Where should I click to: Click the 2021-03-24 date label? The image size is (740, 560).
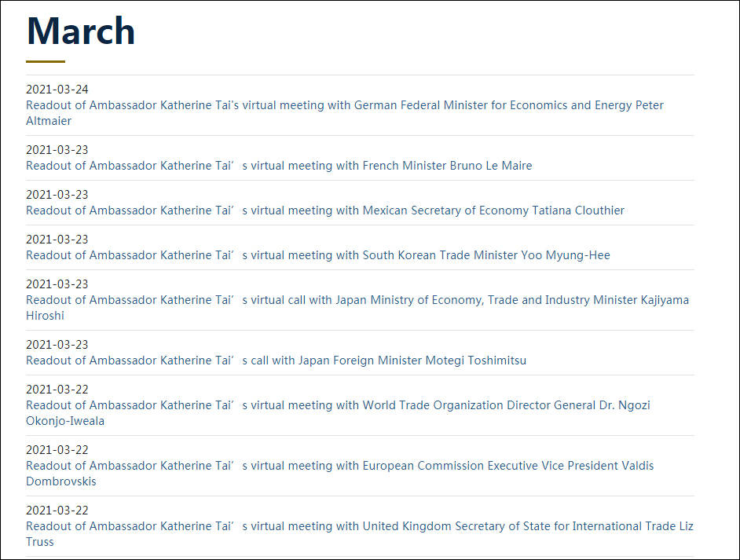point(57,90)
